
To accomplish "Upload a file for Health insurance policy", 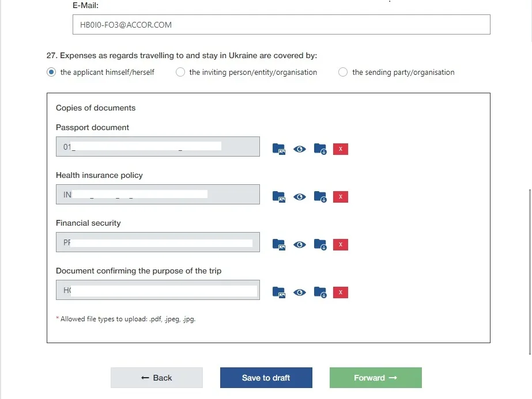I will [279, 196].
